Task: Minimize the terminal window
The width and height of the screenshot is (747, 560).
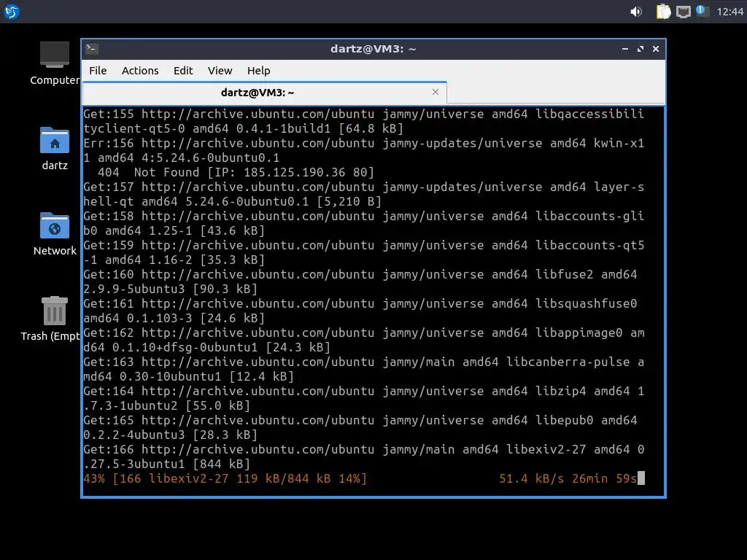Action: pos(625,49)
